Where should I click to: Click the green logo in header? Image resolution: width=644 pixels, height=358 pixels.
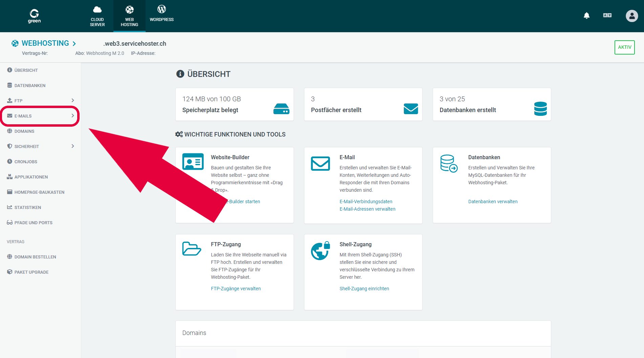(34, 16)
